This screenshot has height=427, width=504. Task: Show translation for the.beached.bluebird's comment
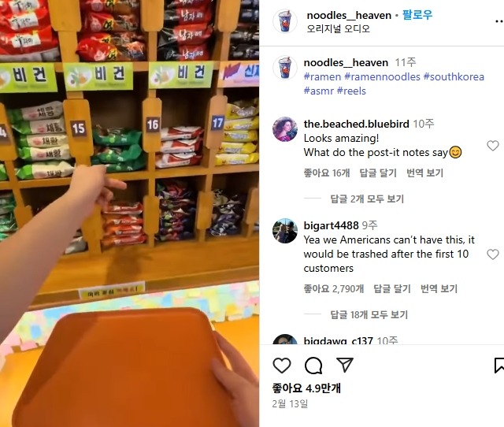[424, 173]
